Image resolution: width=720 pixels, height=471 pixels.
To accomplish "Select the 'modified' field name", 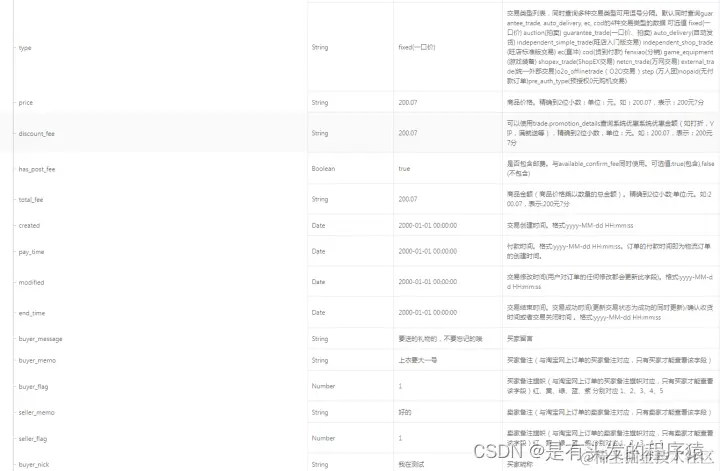I will coord(31,282).
